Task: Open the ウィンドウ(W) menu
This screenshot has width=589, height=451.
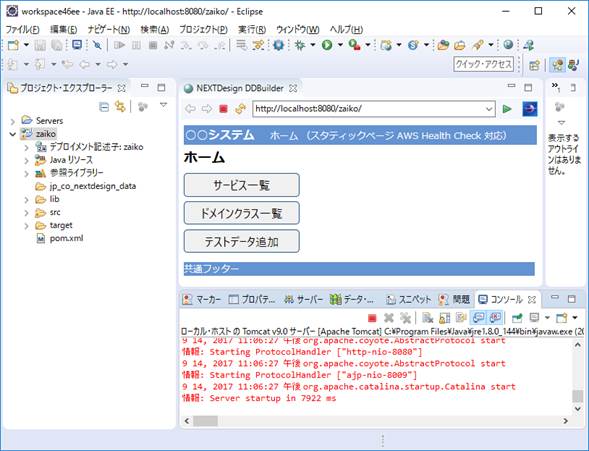Action: tap(298, 29)
